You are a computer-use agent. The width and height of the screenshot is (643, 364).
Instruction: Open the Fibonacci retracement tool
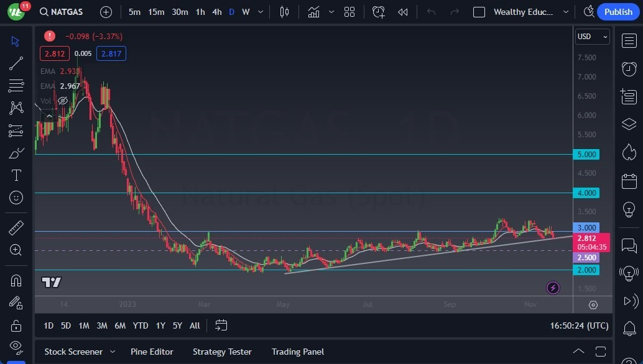(16, 86)
